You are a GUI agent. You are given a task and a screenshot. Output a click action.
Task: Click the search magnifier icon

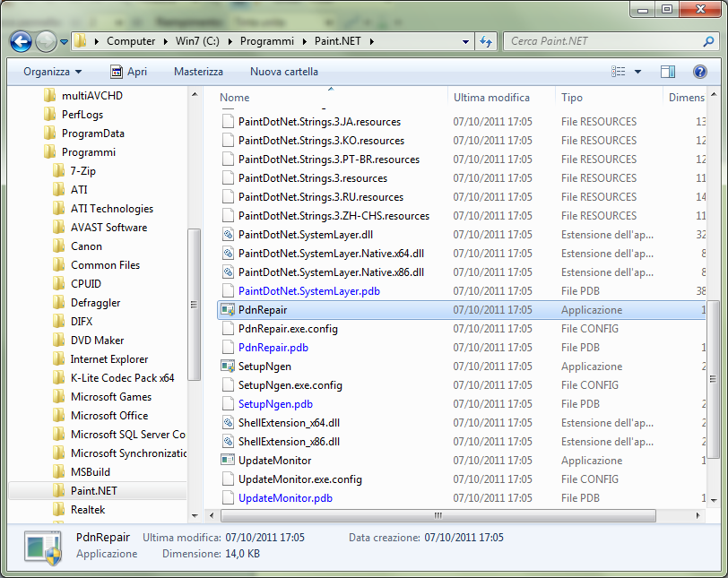[x=708, y=42]
